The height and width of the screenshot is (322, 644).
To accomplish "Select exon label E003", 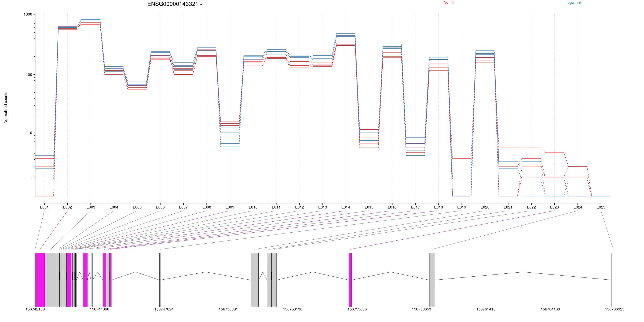I will point(91,207).
